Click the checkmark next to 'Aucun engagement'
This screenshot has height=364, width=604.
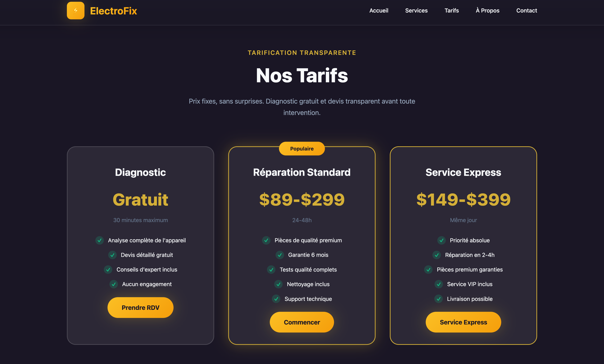coord(114,284)
